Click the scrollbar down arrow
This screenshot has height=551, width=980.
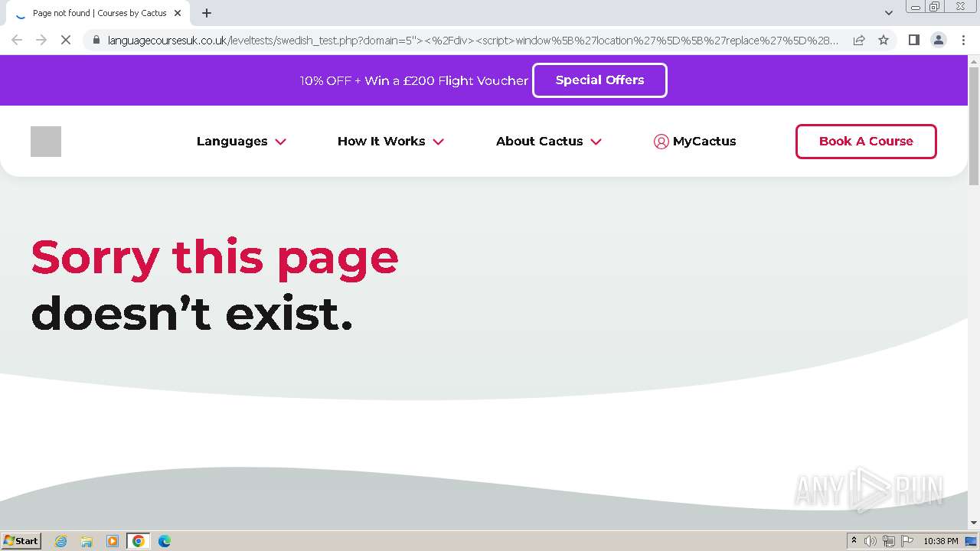(x=974, y=523)
